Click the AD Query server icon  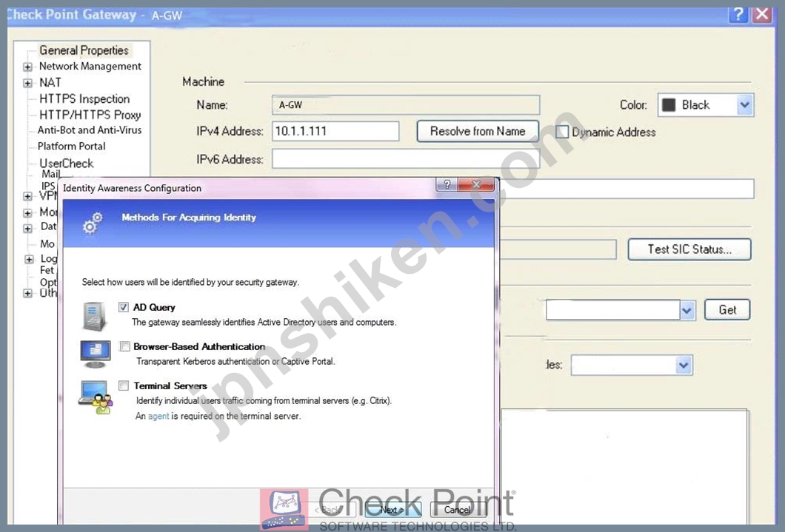95,316
